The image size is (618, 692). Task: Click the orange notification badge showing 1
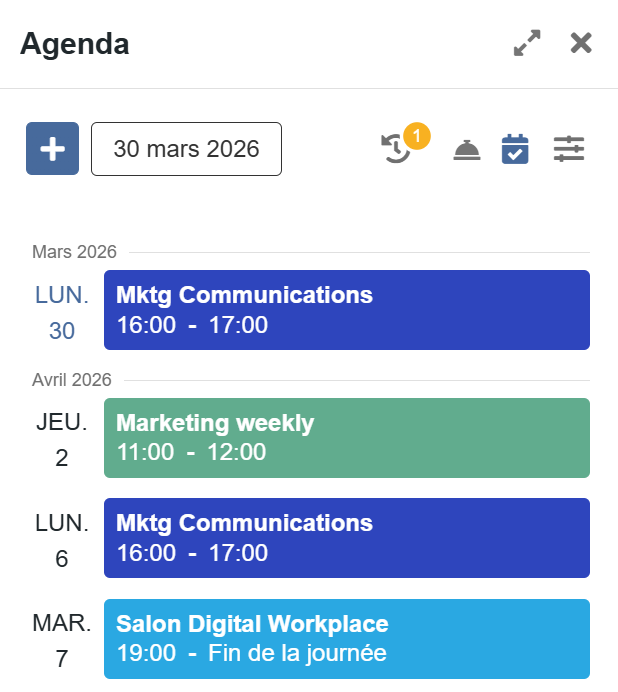[x=417, y=134]
